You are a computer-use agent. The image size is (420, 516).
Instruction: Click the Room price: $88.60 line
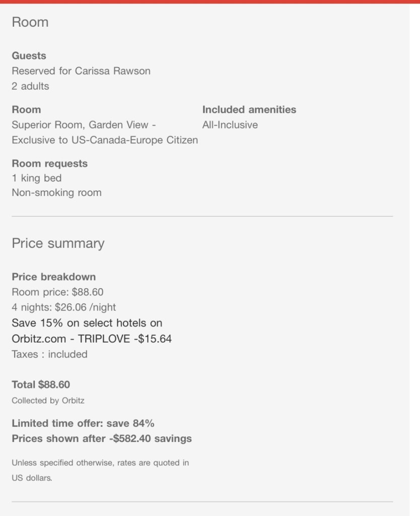pyautogui.click(x=57, y=292)
